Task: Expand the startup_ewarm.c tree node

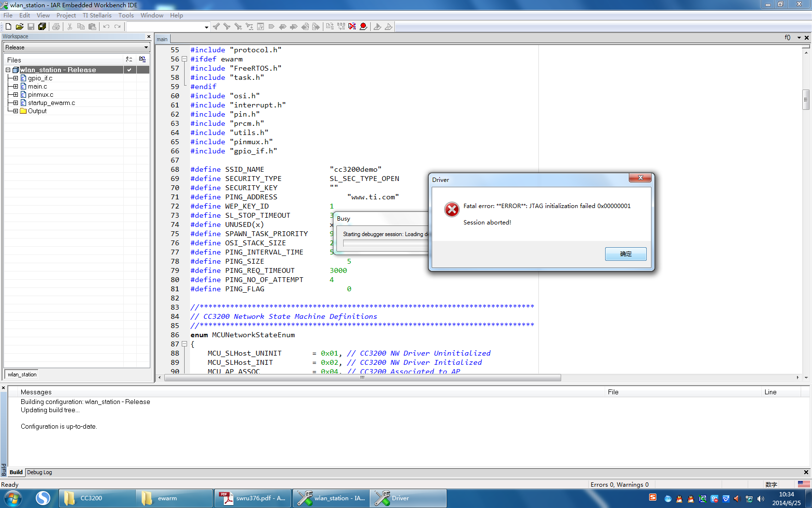Action: click(15, 103)
